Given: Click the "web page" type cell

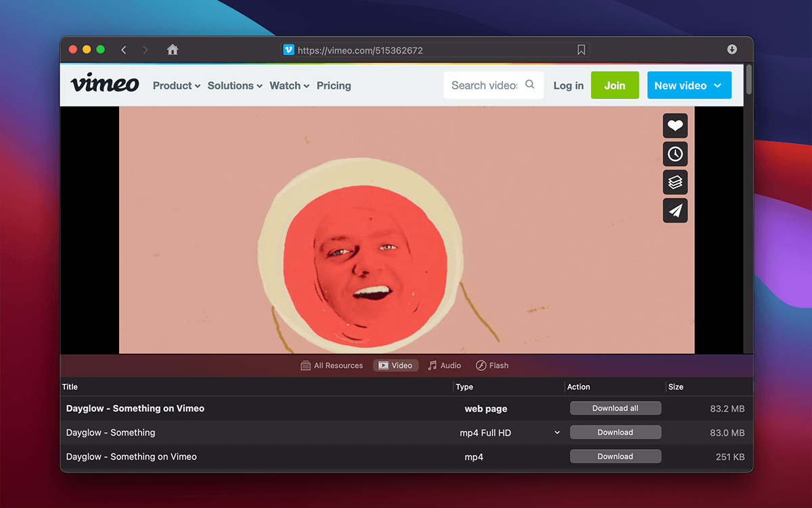Looking at the screenshot, I should pyautogui.click(x=486, y=408).
